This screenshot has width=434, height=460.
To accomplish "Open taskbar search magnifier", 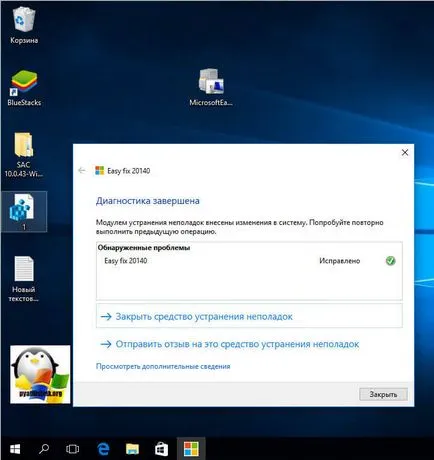I will (44, 449).
